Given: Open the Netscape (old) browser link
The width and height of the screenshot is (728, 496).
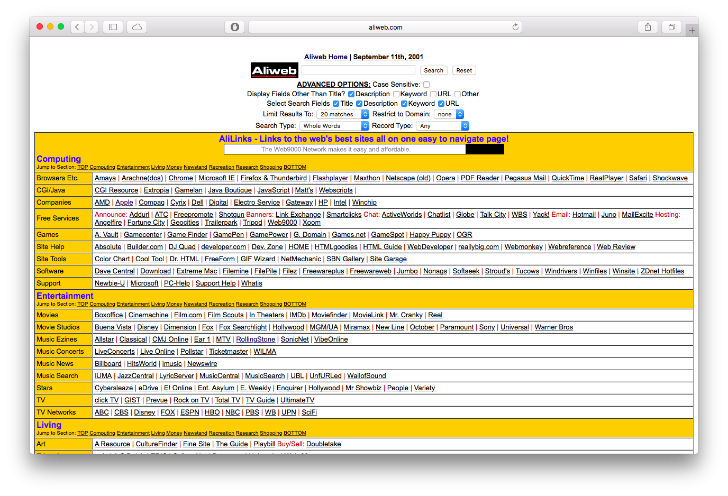Looking at the screenshot, I should 408,177.
